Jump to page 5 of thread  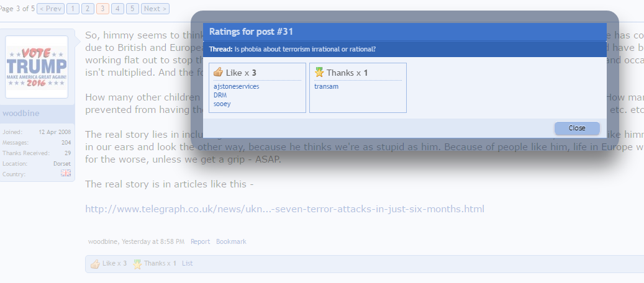tap(132, 9)
